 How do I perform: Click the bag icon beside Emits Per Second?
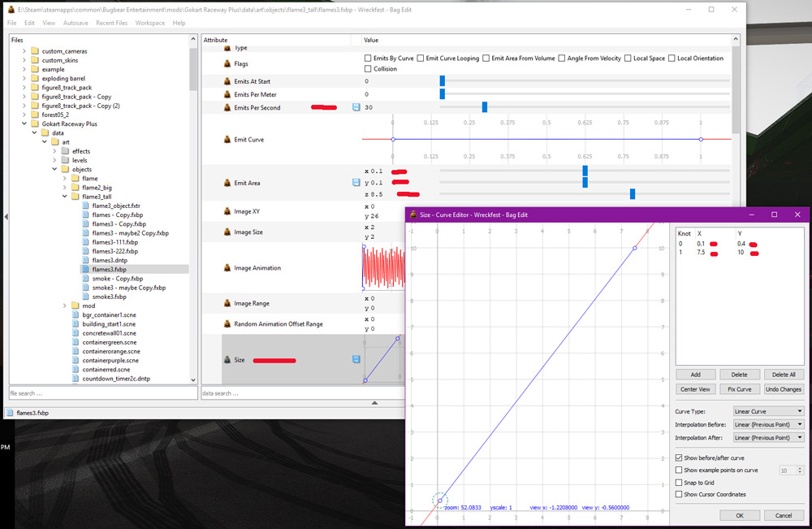[x=227, y=107]
